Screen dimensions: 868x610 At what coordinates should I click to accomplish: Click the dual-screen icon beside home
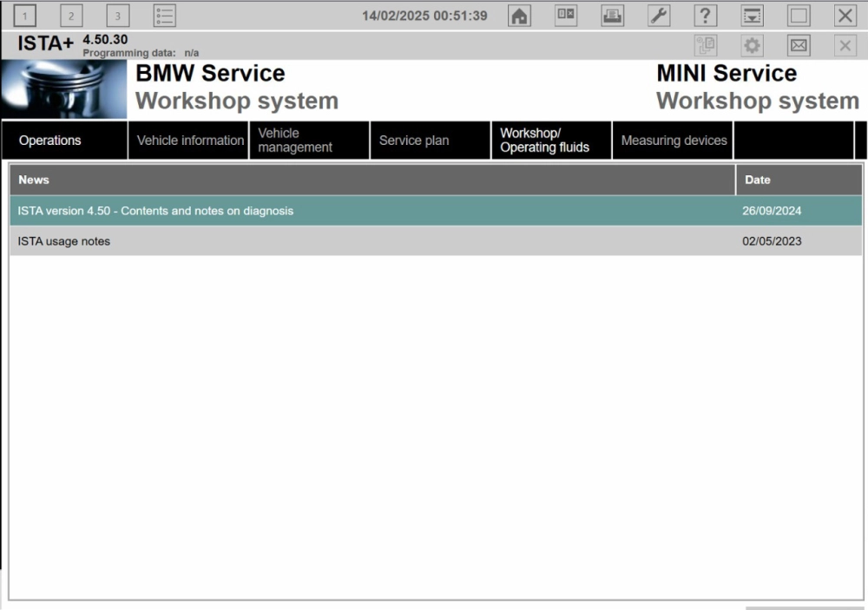(x=566, y=16)
